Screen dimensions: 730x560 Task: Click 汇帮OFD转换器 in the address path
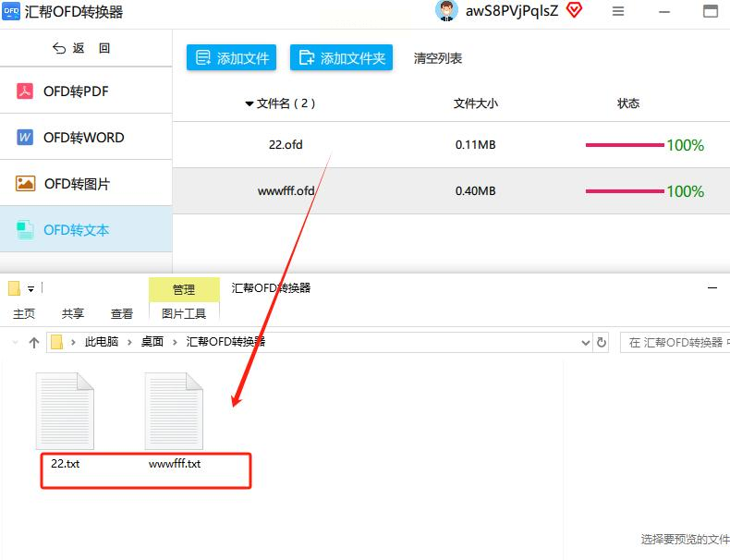225,342
